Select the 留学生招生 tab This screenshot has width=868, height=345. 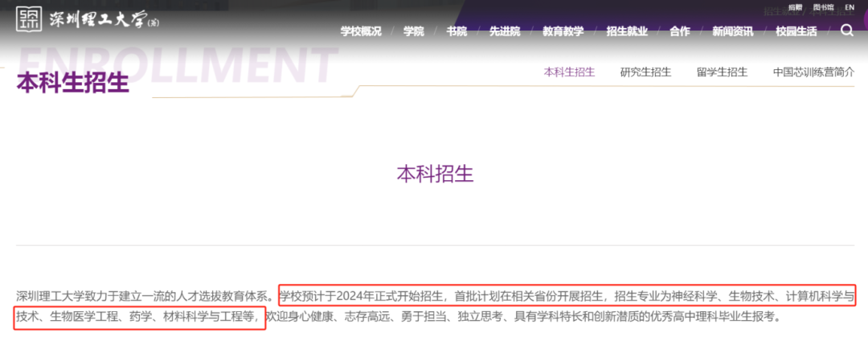click(x=722, y=72)
